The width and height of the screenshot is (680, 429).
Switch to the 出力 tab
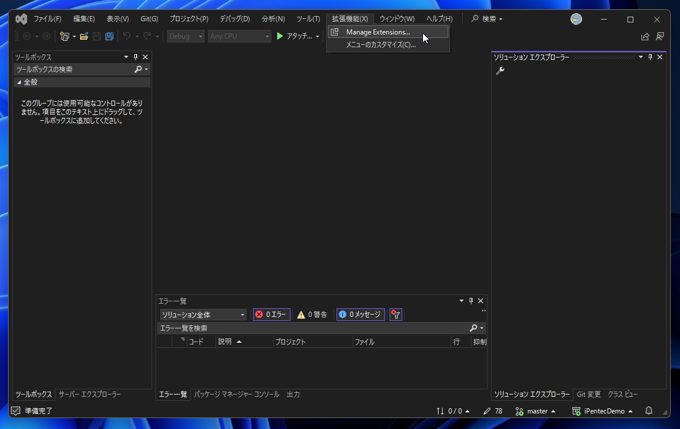click(293, 394)
